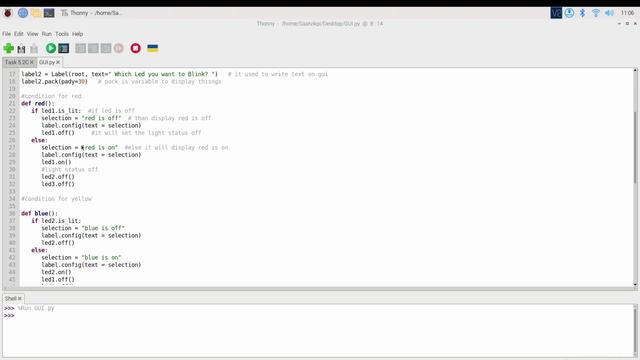The image size is (640, 360).
Task: Select the GUI.py editor tab
Action: (47, 62)
